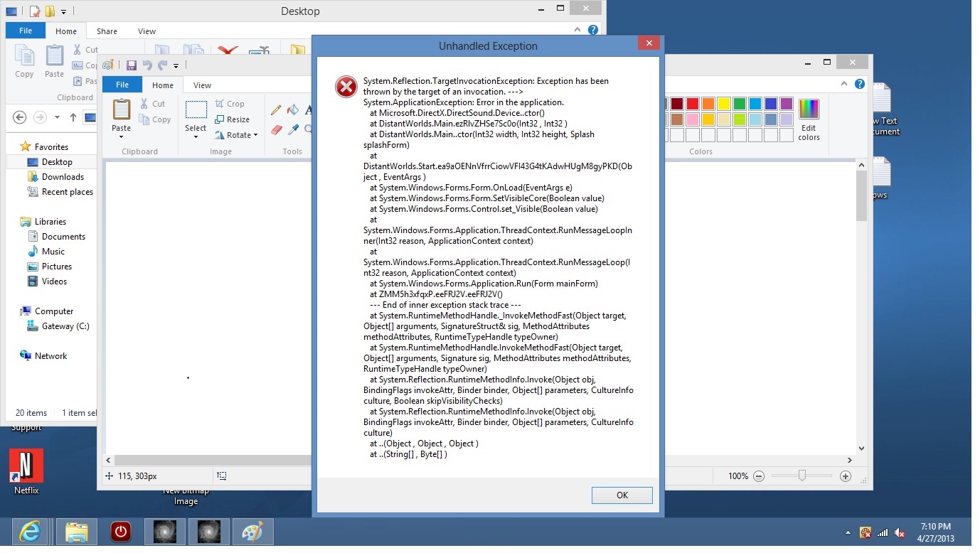This screenshot has height=553, width=980.
Task: Select Documents library in Explorer sidebar
Action: tap(56, 237)
